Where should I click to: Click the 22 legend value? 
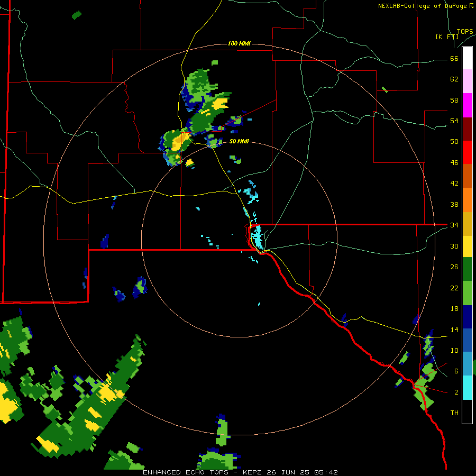[x=454, y=288]
